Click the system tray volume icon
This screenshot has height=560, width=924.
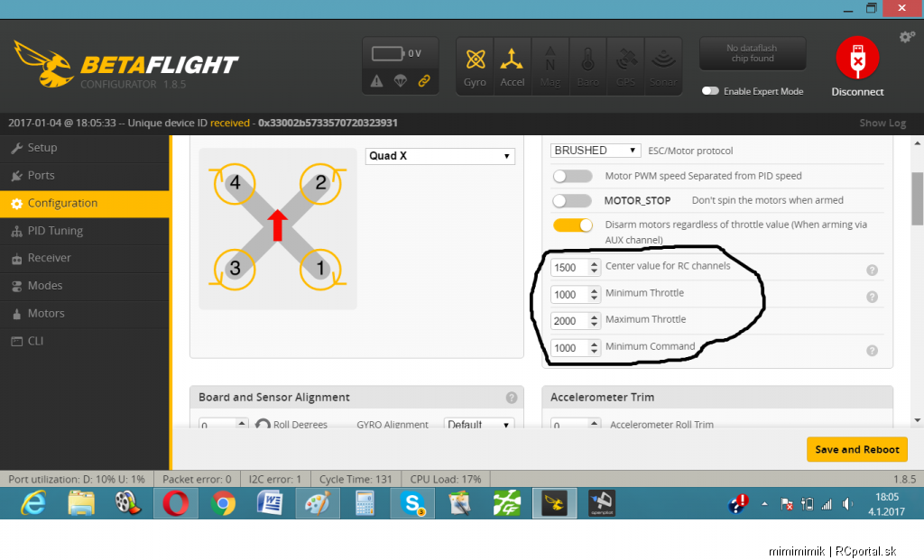coord(847,504)
